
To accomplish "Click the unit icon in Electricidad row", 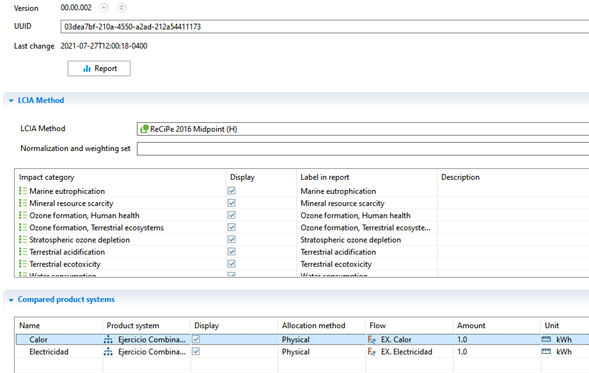I will [546, 351].
